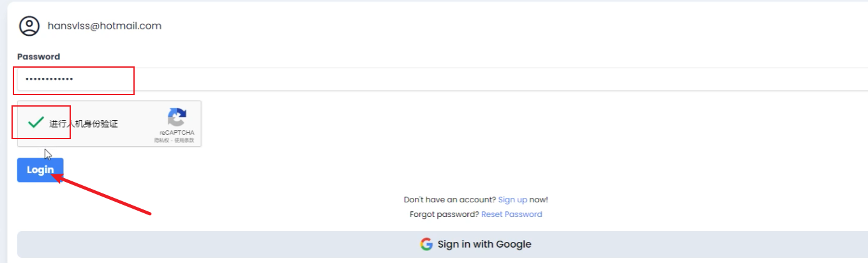Image resolution: width=868 pixels, height=263 pixels.
Task: Click the reCAPTCHA circular arrows logo
Action: (177, 117)
